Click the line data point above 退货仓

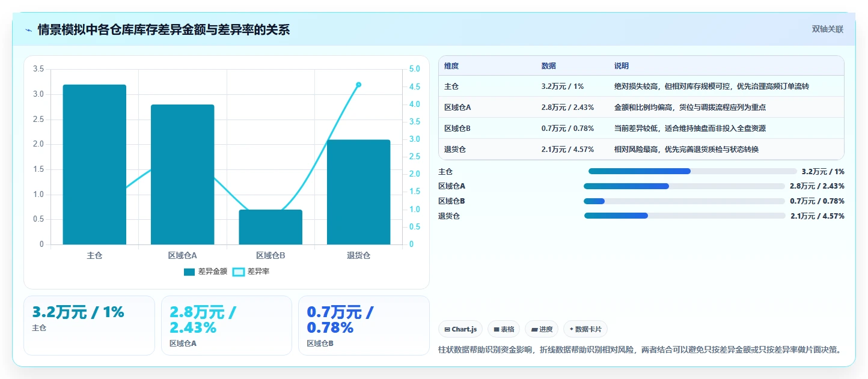pyautogui.click(x=358, y=85)
